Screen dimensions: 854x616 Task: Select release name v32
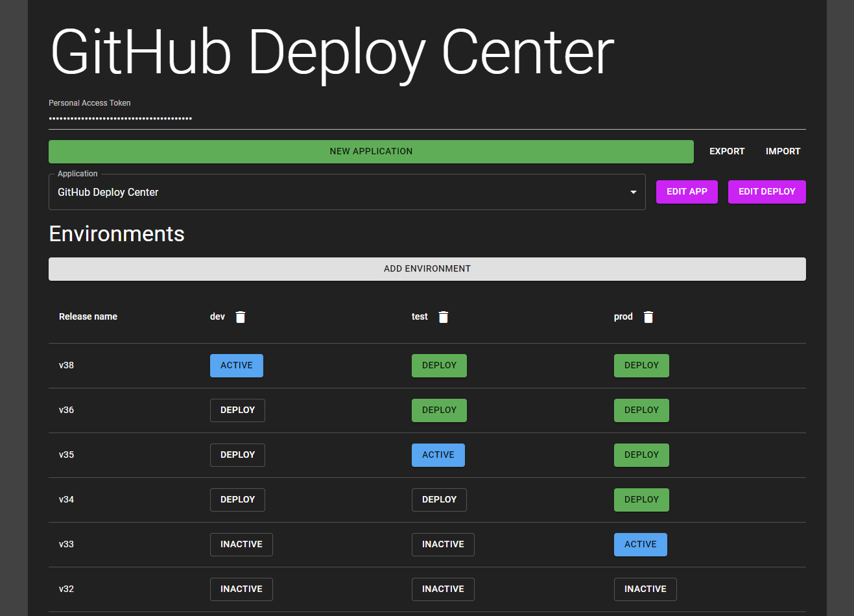(x=66, y=589)
